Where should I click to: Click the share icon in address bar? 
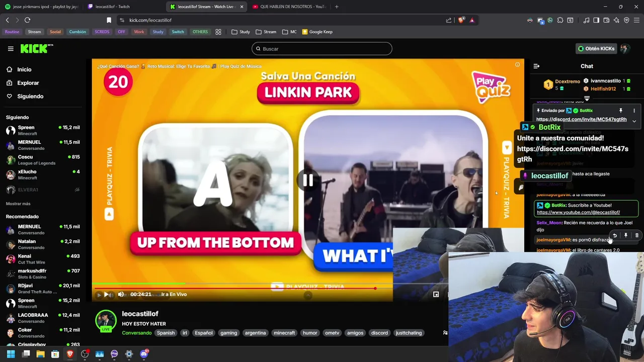[449, 20]
